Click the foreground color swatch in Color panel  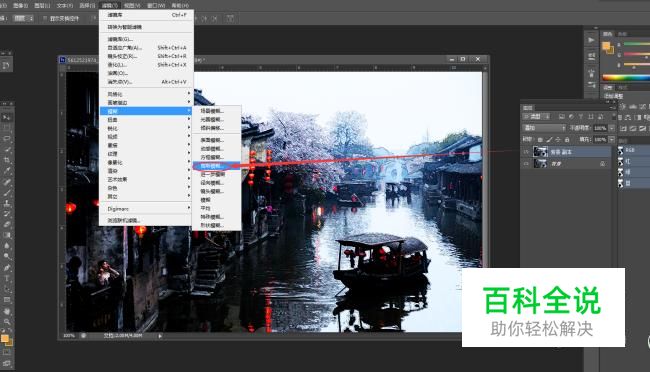(606, 46)
